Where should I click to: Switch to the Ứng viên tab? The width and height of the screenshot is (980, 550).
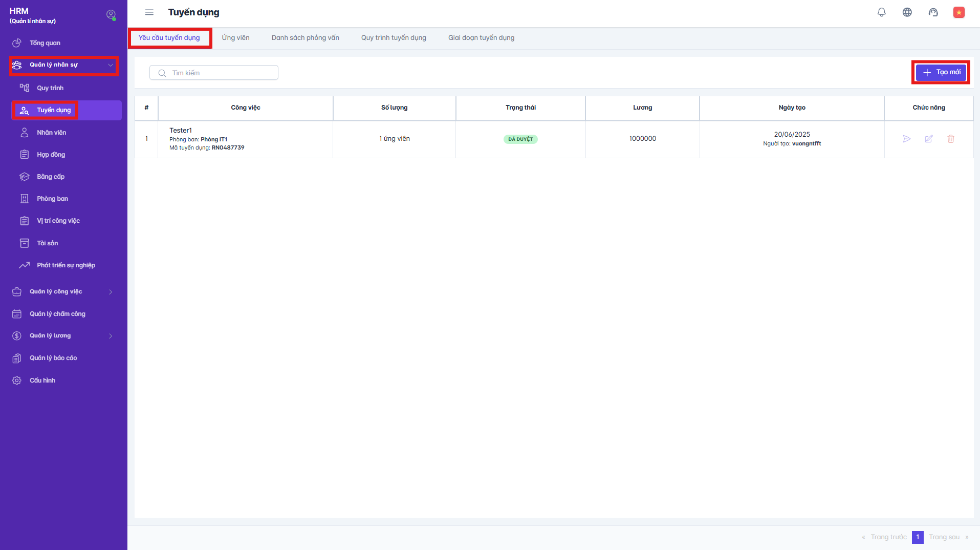pyautogui.click(x=235, y=38)
